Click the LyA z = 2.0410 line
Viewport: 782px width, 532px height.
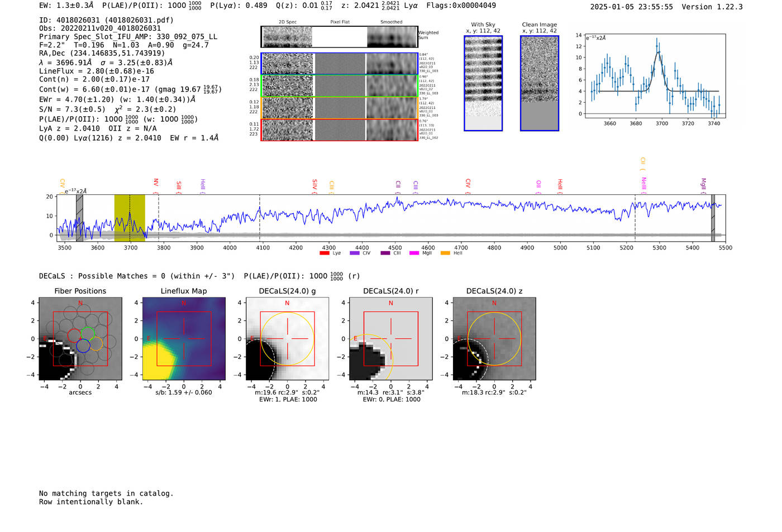click(70, 128)
